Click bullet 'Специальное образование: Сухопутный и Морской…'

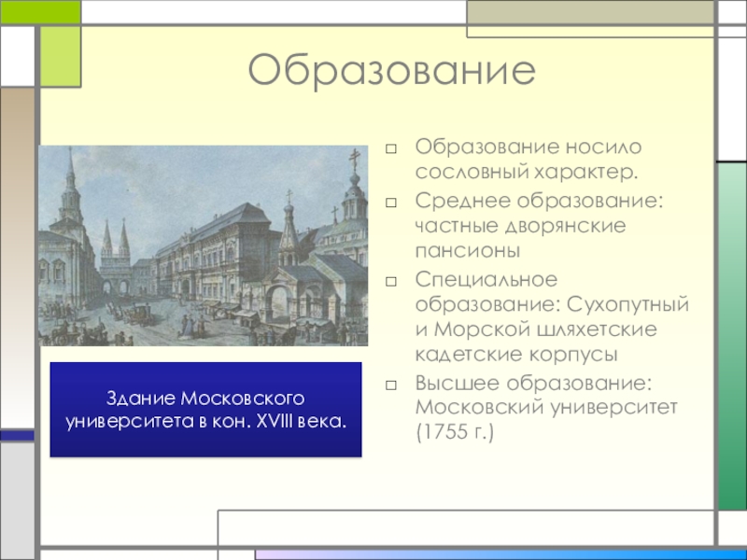[552, 316]
